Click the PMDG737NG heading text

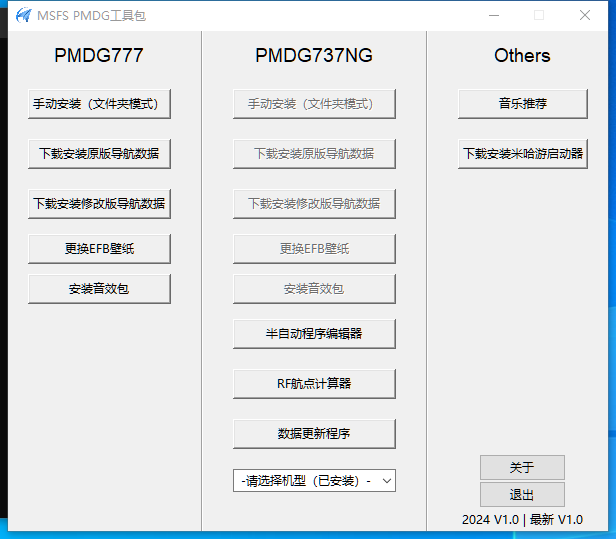tap(314, 55)
